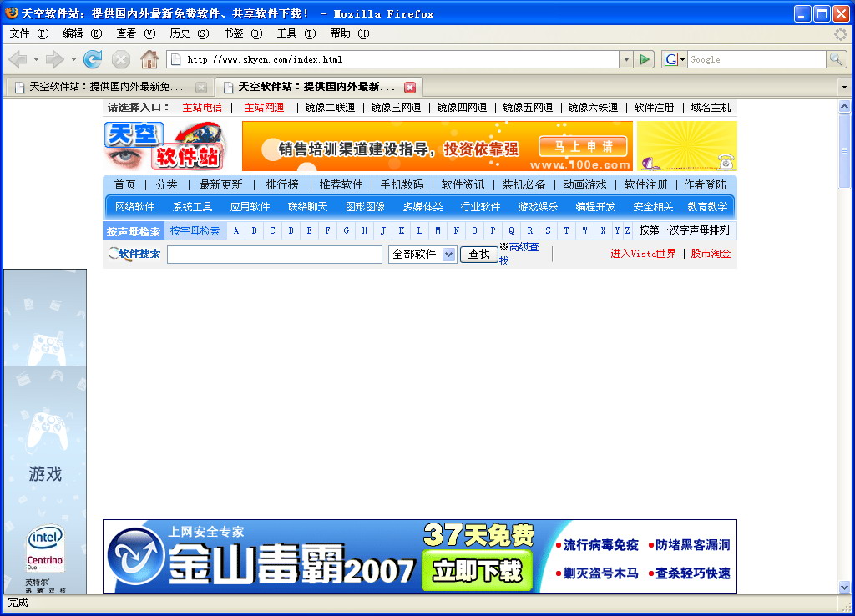This screenshot has width=855, height=616.
Task: Click the 天空软件站 site logo
Action: click(x=164, y=146)
